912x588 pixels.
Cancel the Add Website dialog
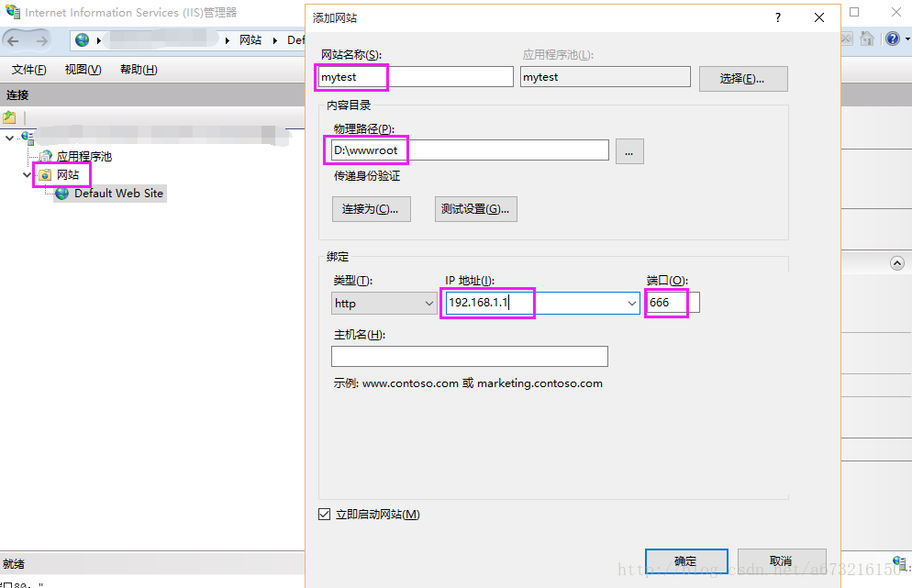click(x=782, y=561)
